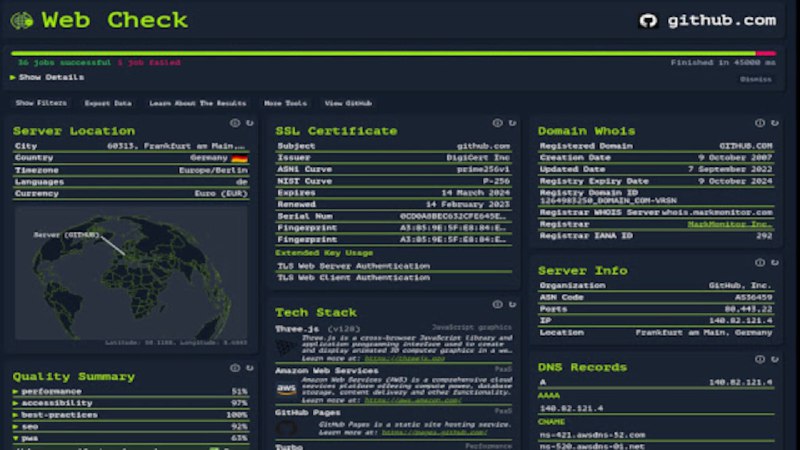Viewport: 800px width, 450px height.
Task: Dismiss the job status banner
Action: 756,79
